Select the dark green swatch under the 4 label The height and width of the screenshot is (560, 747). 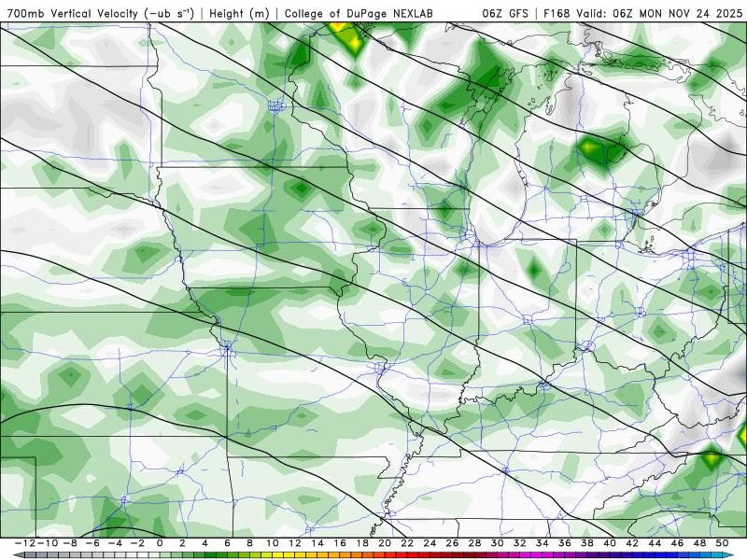point(211,554)
